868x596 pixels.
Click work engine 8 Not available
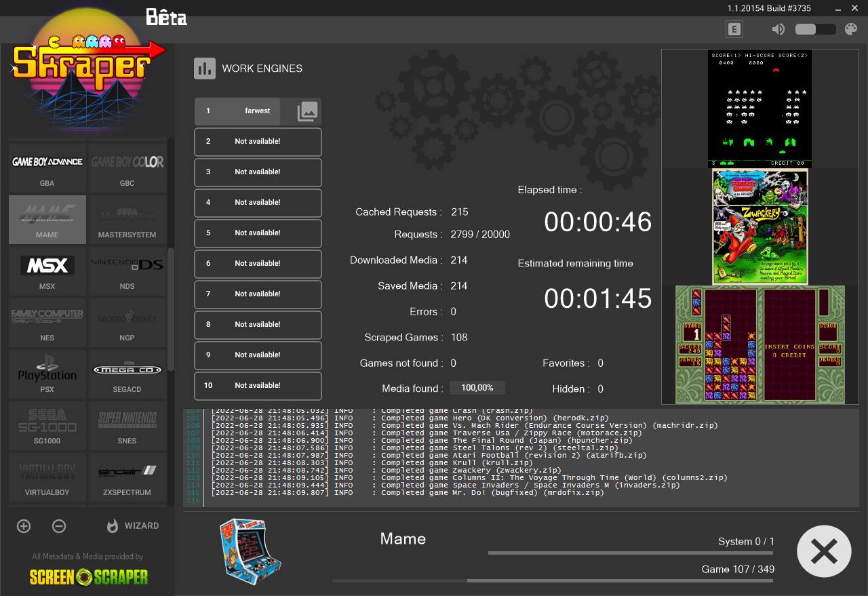[x=258, y=325]
